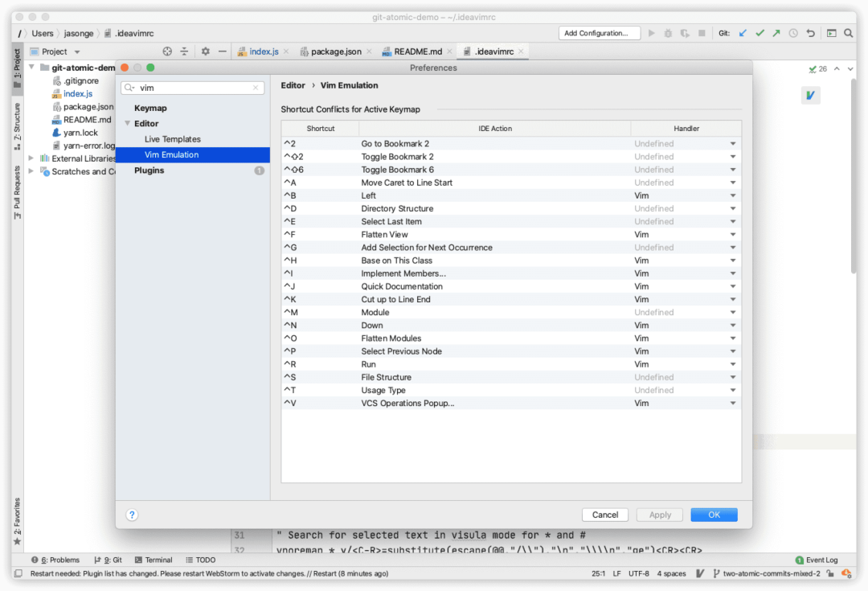The image size is (868, 591).
Task: Clear the vim search field
Action: (x=256, y=88)
